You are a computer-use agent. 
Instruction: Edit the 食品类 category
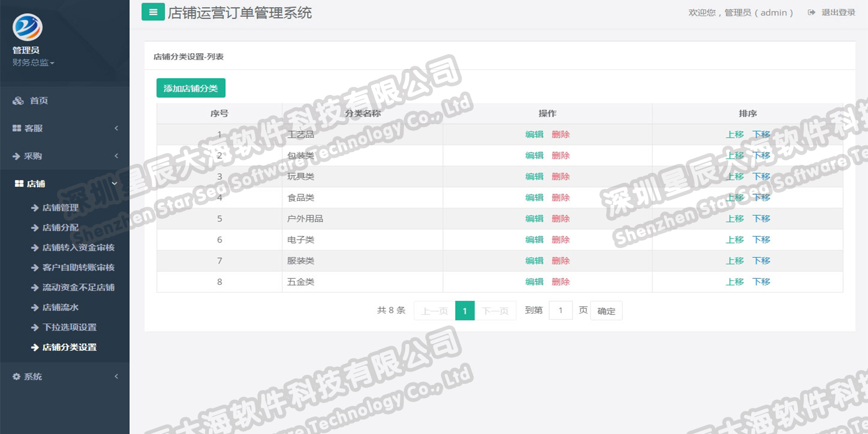coord(534,197)
